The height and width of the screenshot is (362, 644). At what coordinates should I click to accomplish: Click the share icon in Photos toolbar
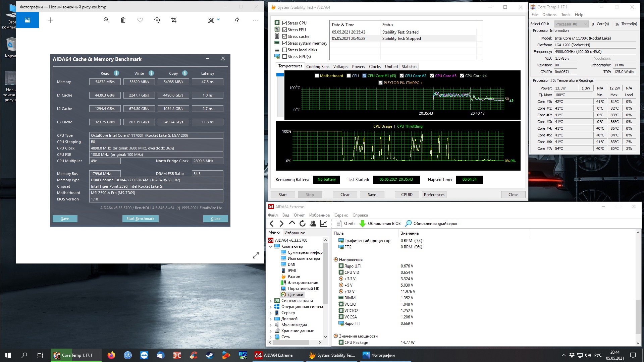pyautogui.click(x=236, y=20)
